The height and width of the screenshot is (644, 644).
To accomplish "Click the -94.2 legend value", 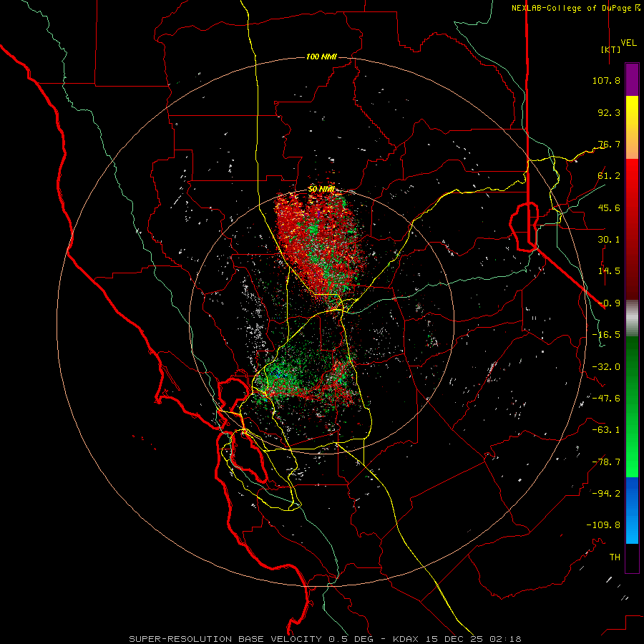I will click(606, 494).
